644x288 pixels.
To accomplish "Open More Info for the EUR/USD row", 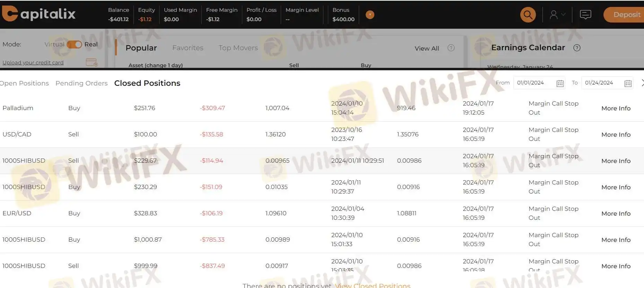I will [x=616, y=214].
